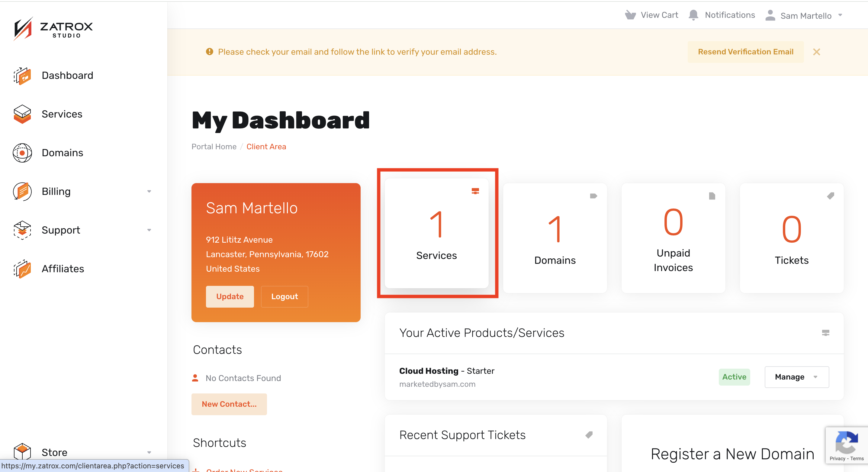
Task: Open the Services stat card
Action: [x=436, y=233]
